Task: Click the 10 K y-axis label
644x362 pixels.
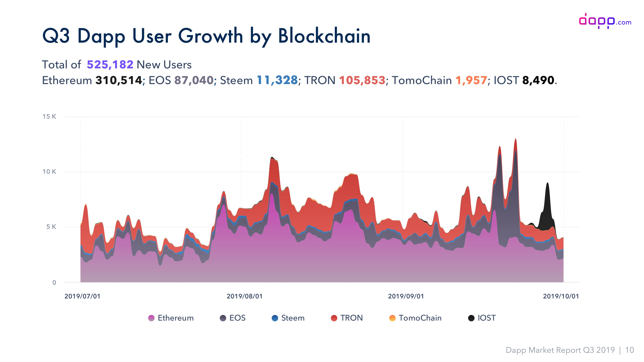Action: pyautogui.click(x=49, y=172)
